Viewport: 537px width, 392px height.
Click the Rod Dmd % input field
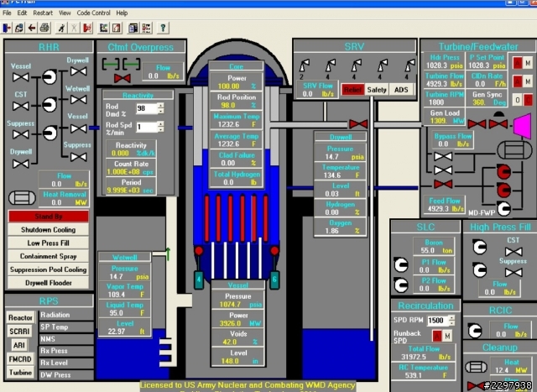[147, 108]
